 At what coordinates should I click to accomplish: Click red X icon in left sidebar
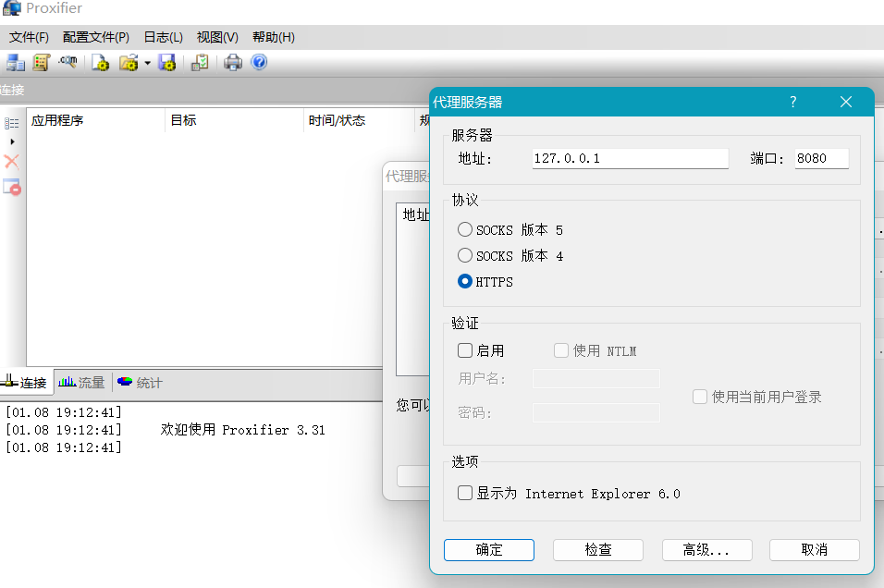12,162
